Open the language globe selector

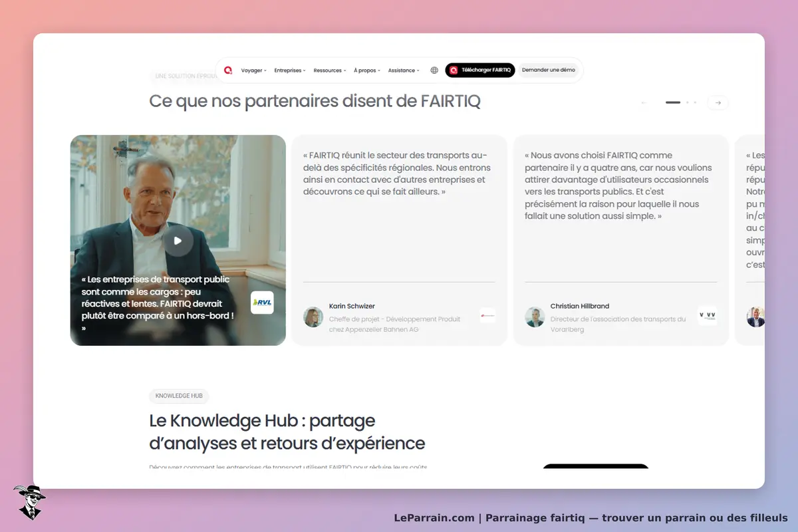[434, 70]
